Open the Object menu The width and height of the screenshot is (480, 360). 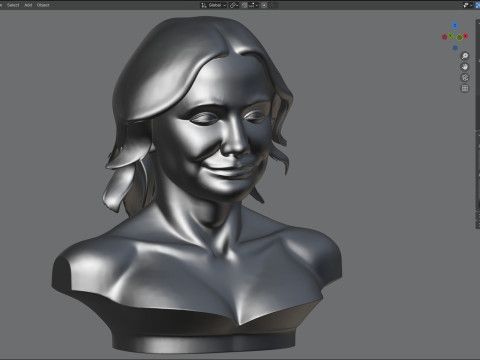(43, 5)
